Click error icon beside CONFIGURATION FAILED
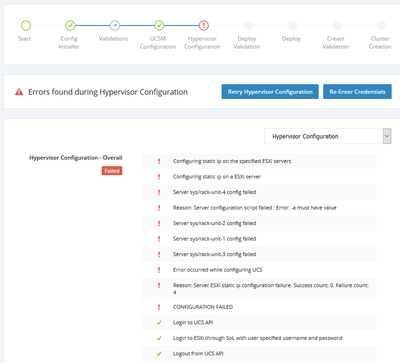400x363 pixels. point(159,307)
